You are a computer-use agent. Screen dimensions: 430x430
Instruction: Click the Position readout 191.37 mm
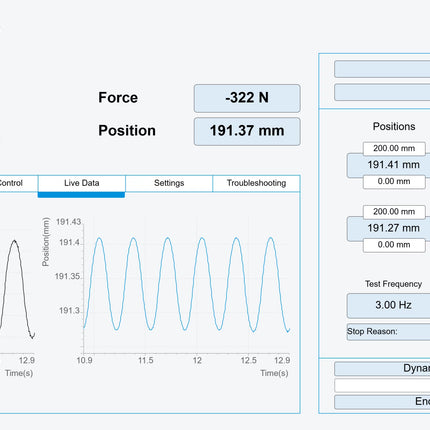[247, 131]
